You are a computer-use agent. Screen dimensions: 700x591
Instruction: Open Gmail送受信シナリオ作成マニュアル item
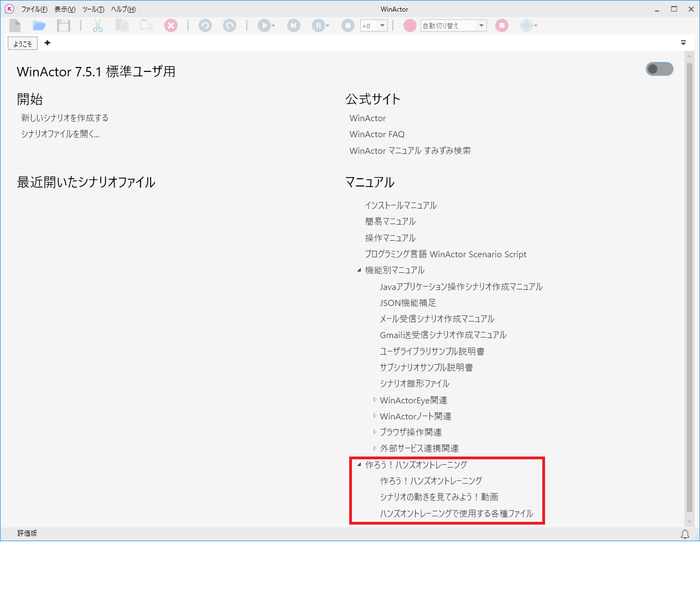coord(443,335)
